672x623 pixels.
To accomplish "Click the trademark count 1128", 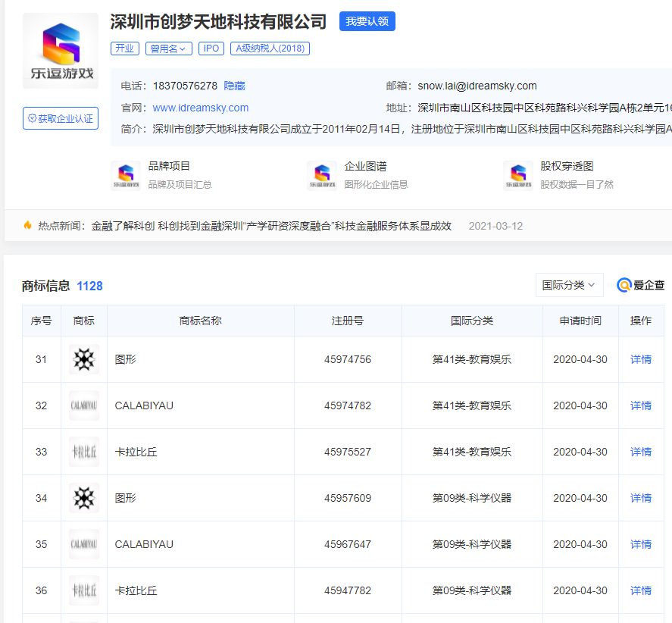I will tap(89, 286).
